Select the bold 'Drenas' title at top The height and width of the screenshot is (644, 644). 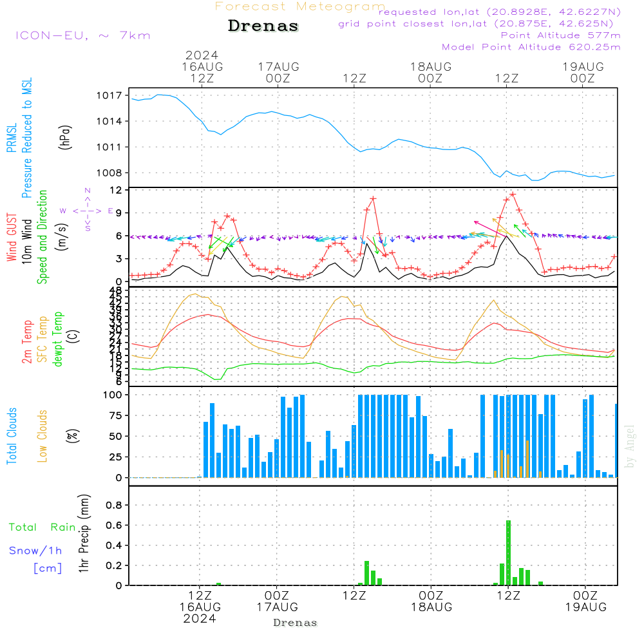tap(263, 26)
